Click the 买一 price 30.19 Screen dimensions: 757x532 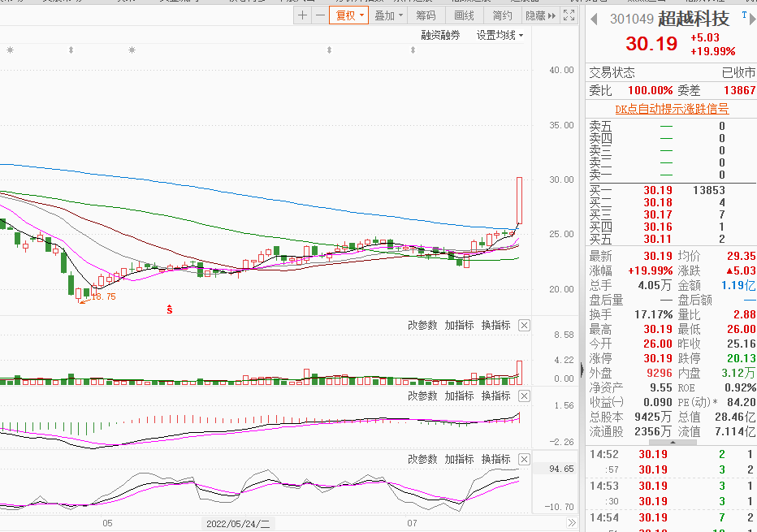[x=658, y=190]
